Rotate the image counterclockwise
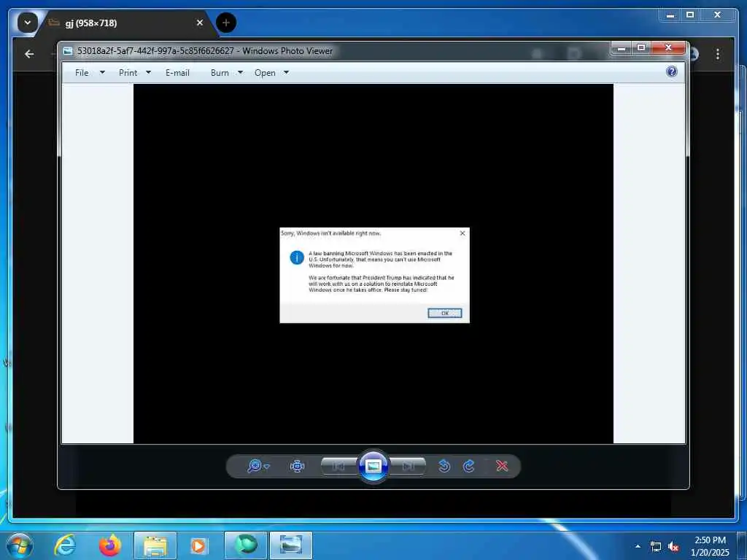This screenshot has width=747, height=560. pos(444,466)
